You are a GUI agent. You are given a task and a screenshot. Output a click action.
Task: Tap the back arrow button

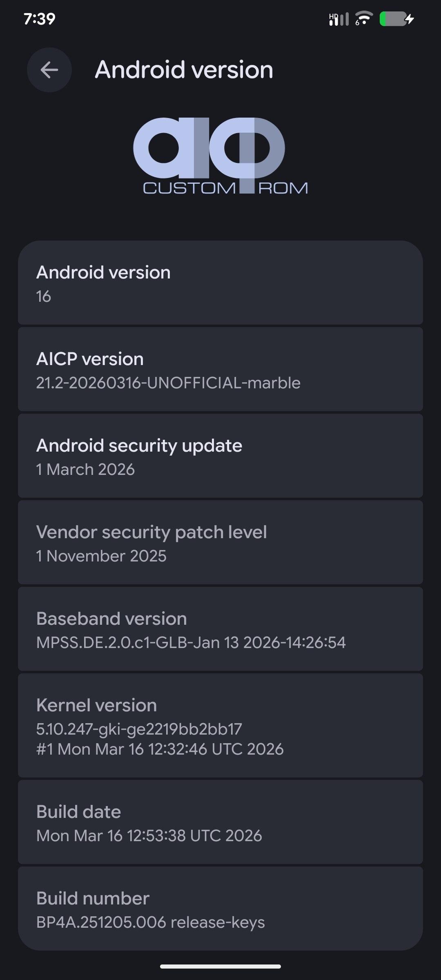(x=49, y=70)
